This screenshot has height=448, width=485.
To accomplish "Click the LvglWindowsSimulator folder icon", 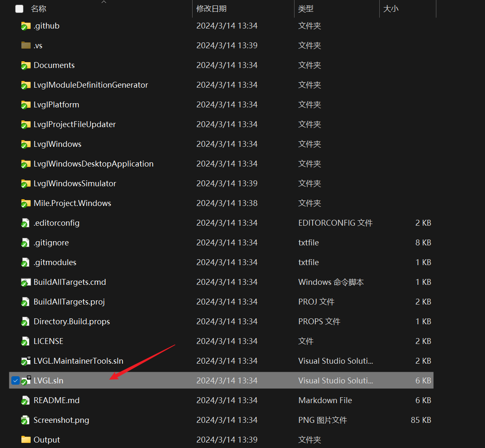I will tap(26, 184).
